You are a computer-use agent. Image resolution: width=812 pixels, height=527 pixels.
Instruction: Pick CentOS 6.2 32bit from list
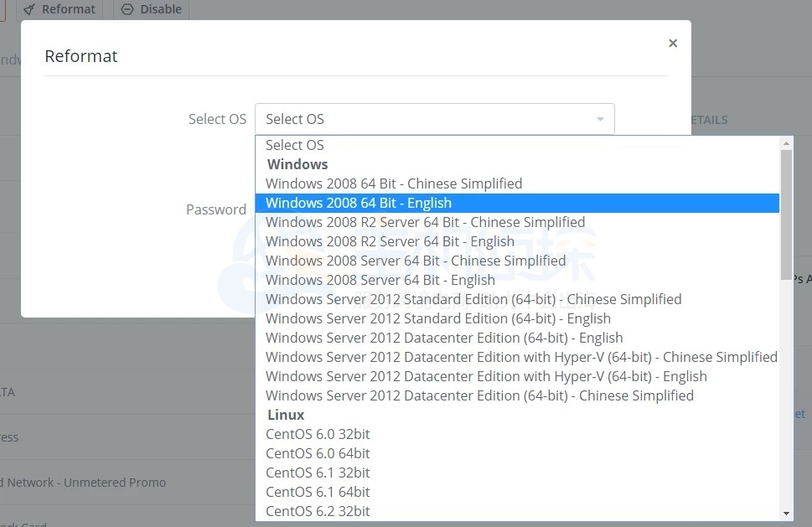tap(318, 511)
